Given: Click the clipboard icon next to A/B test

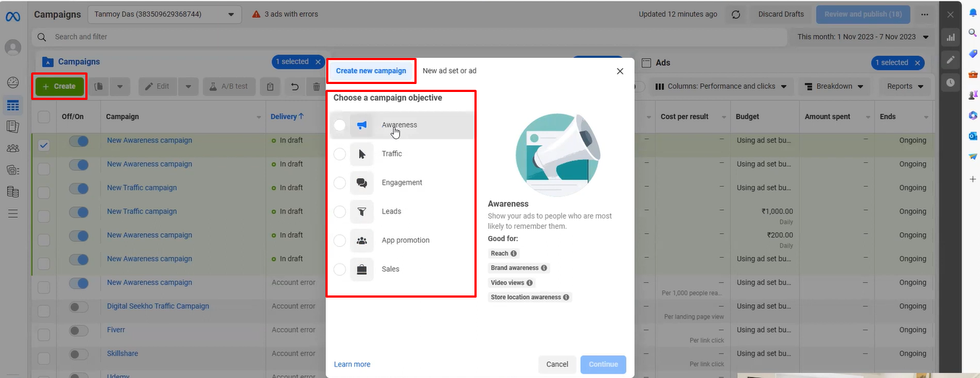Looking at the screenshot, I should 270,87.
